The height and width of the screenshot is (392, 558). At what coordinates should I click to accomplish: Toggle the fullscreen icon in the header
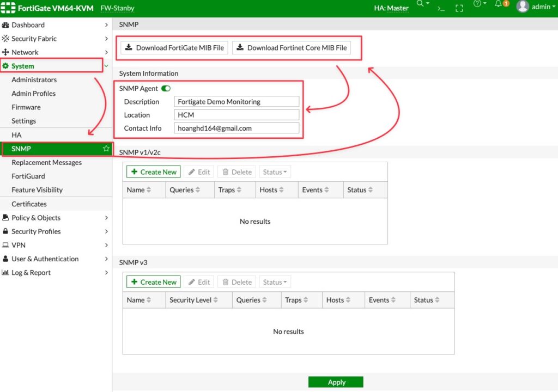tap(459, 8)
